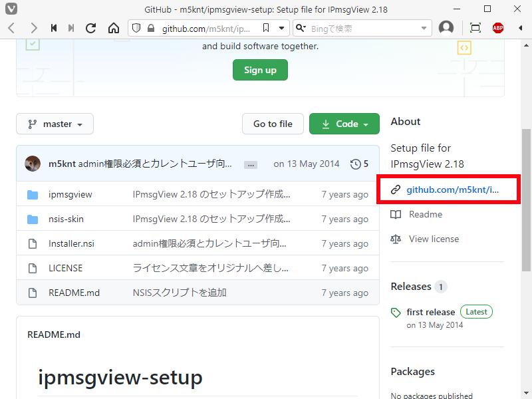Click the page scrollbar thumb

(526, 199)
